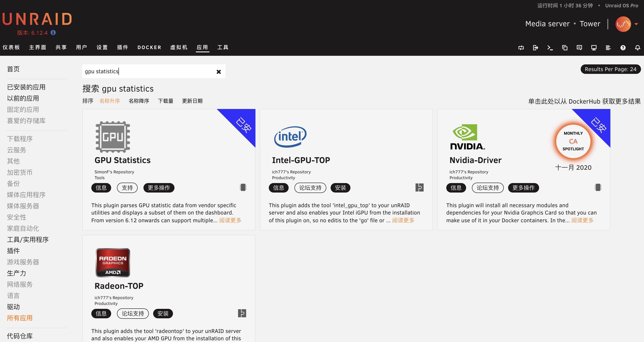The height and width of the screenshot is (342, 644).
Task: Open the DOCKER tab
Action: tap(149, 47)
